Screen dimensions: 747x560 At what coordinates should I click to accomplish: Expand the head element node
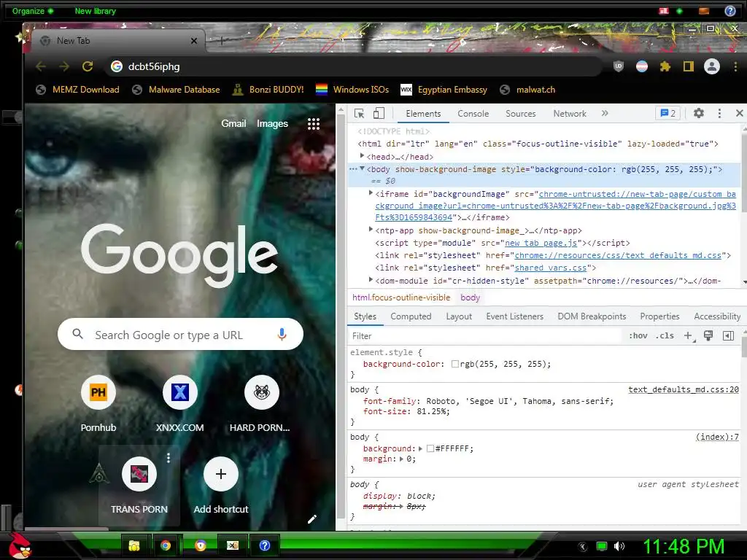(x=362, y=156)
